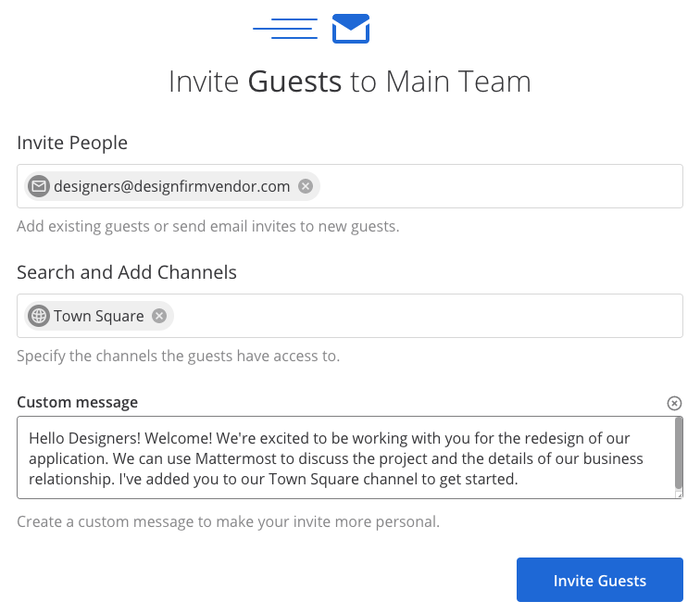Click the text area resize handle corner
Screen dimensions: 700x614
(x=679, y=495)
